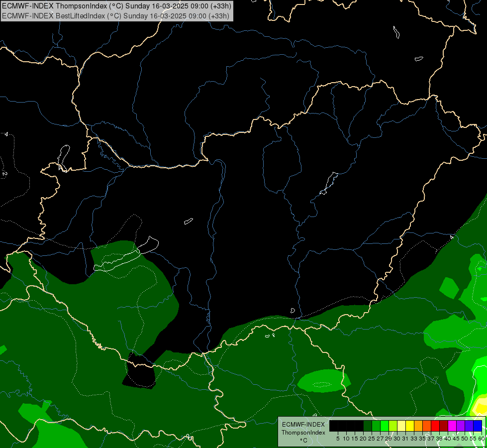The height and width of the screenshot is (448, 487).
Task: Click the legend tick label 15
Action: pyautogui.click(x=355, y=439)
